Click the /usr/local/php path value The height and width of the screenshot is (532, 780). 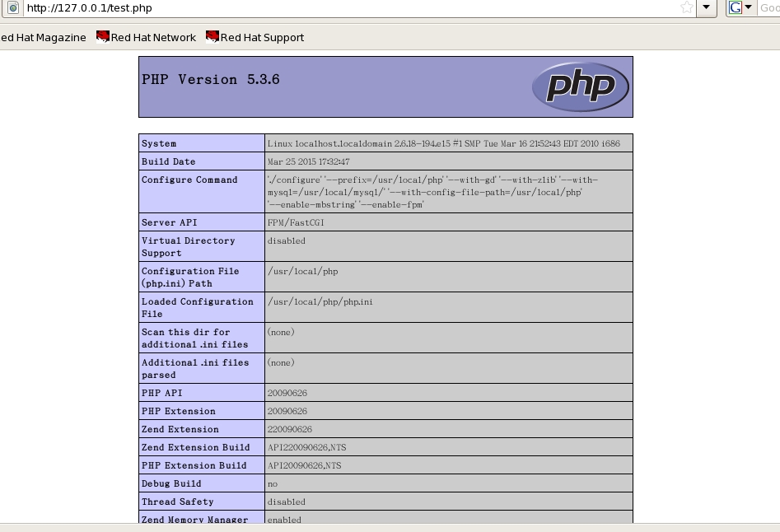302,272
